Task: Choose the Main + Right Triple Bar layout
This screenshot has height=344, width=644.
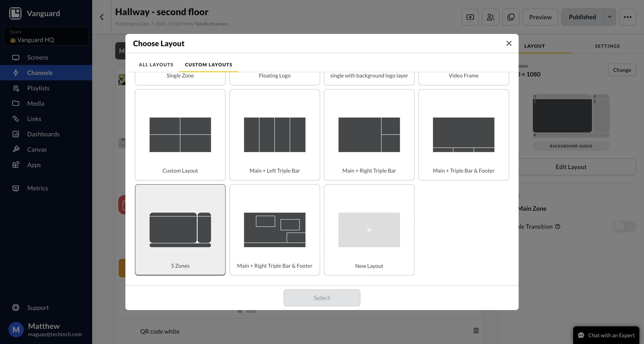Action: pyautogui.click(x=369, y=135)
